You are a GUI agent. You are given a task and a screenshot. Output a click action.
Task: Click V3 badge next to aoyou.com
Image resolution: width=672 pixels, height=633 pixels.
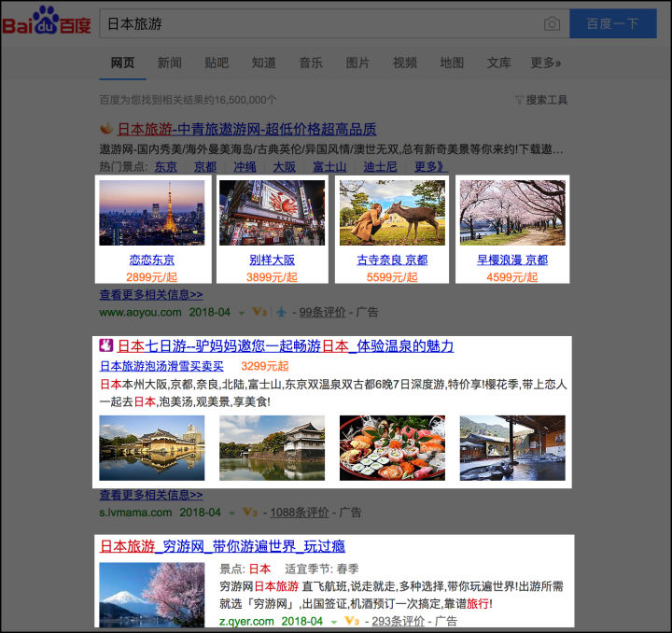tap(259, 312)
